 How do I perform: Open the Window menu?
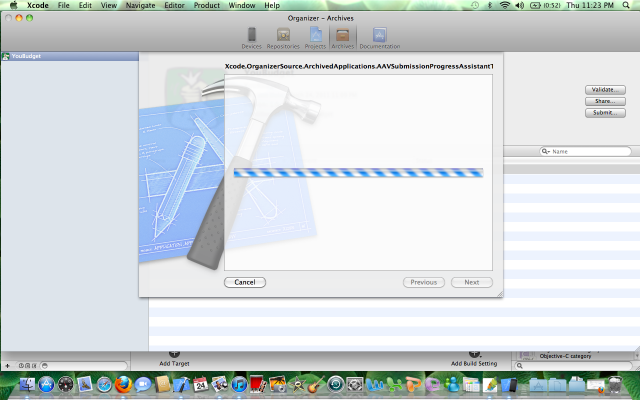[242, 5]
